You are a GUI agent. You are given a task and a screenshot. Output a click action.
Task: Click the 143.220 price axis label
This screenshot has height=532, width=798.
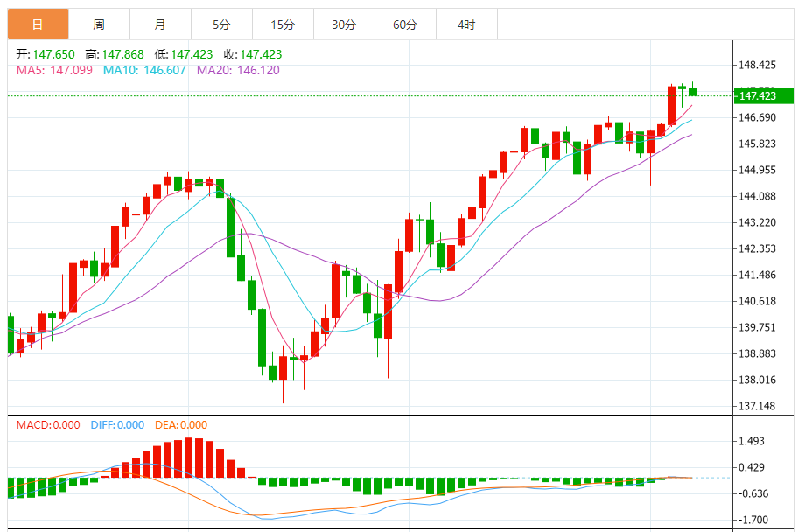[757, 222]
